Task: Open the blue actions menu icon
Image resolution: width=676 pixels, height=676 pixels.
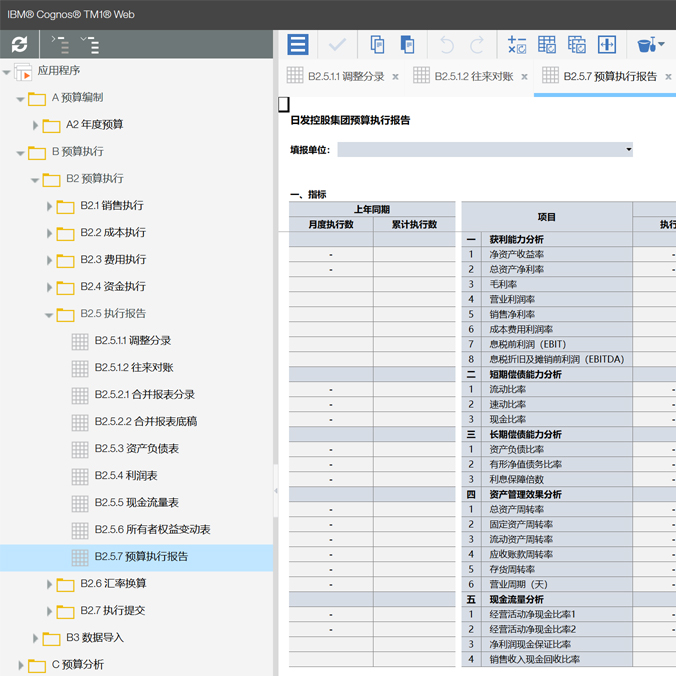Action: (x=298, y=44)
